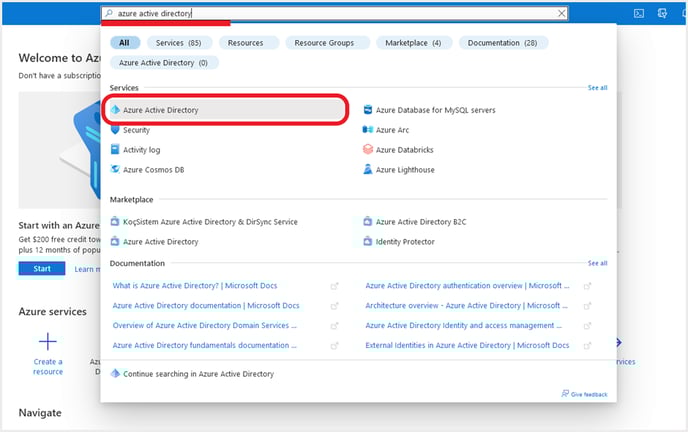Open Azure Active Directory service result
The height and width of the screenshot is (432, 688).
pyautogui.click(x=226, y=110)
